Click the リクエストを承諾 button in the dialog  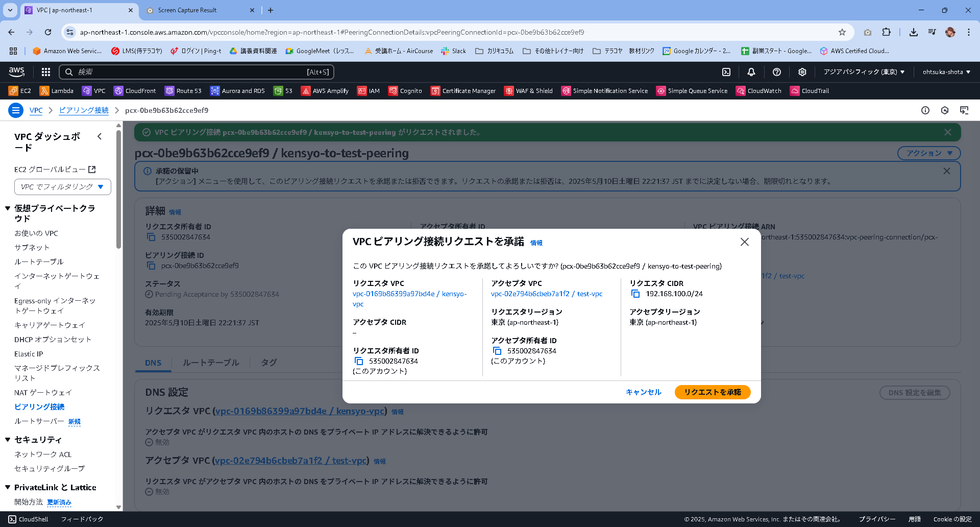pyautogui.click(x=712, y=392)
